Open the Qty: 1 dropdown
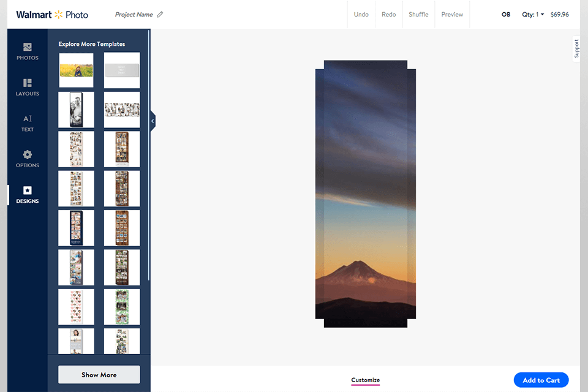Screen dimensions: 588x392 click(533, 14)
